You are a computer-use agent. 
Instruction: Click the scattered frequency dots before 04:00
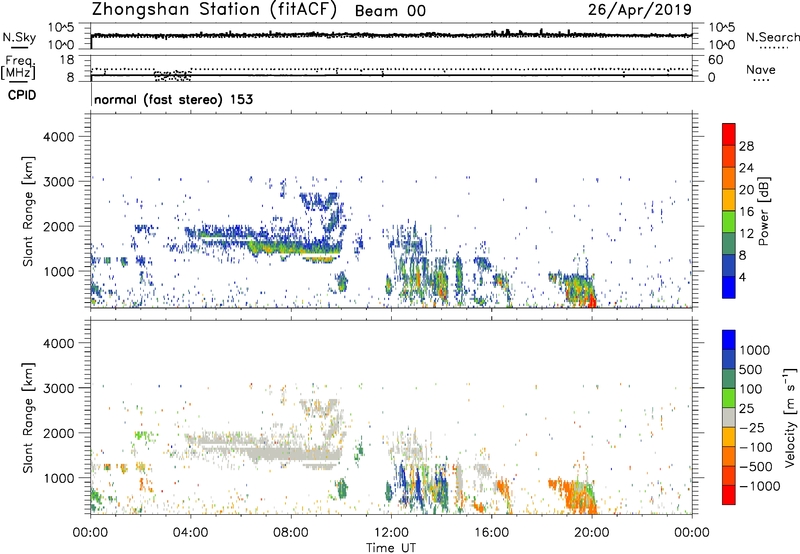click(172, 76)
